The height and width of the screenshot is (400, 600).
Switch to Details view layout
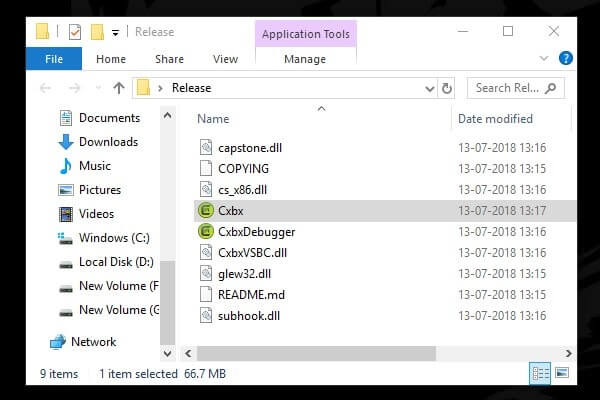pyautogui.click(x=540, y=373)
